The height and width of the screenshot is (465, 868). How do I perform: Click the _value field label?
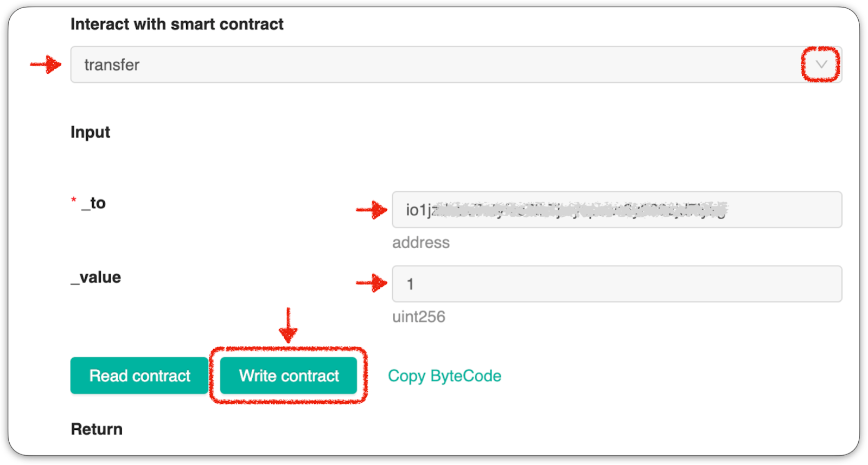tap(96, 277)
